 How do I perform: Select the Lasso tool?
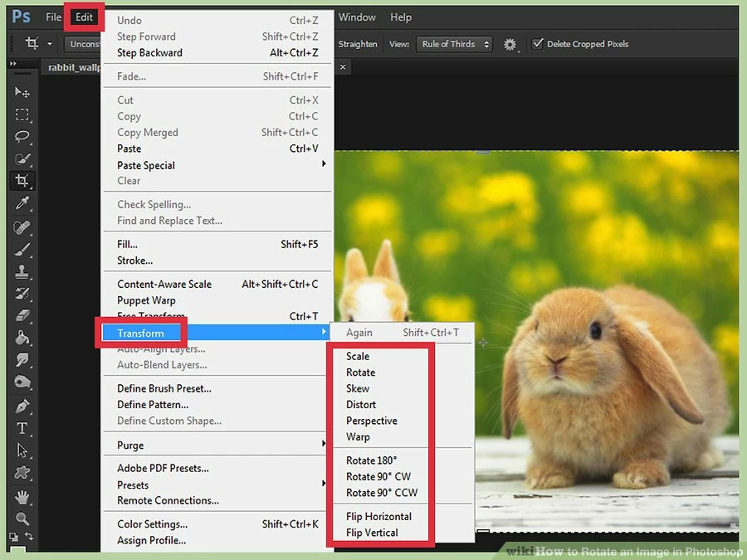pos(22,136)
